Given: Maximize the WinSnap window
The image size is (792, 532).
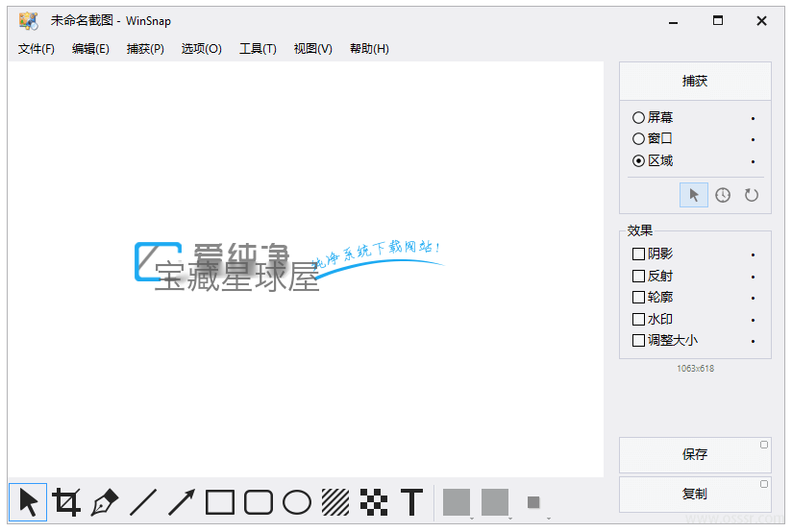Looking at the screenshot, I should (718, 21).
